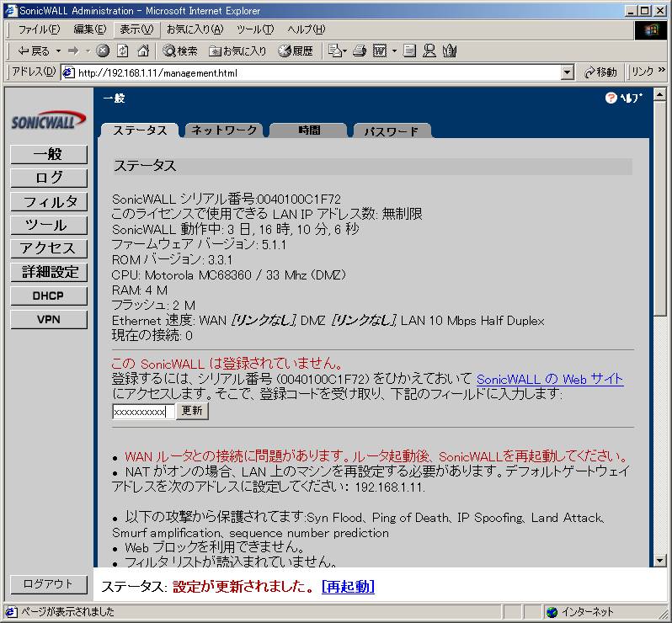This screenshot has width=672, height=623.
Task: Go to the Home page icon
Action: tap(142, 51)
